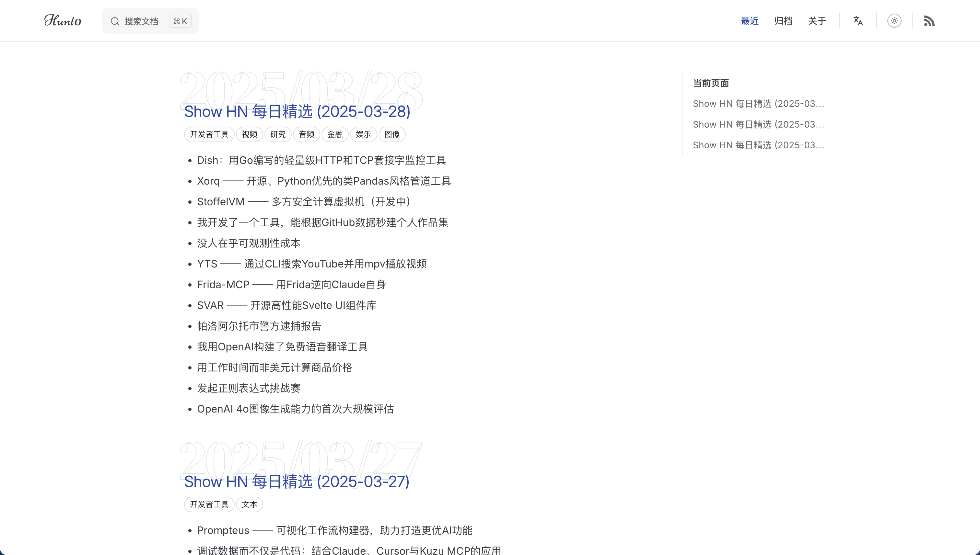Select the 音频 tag
Screen dimensions: 980x555
pyautogui.click(x=306, y=134)
